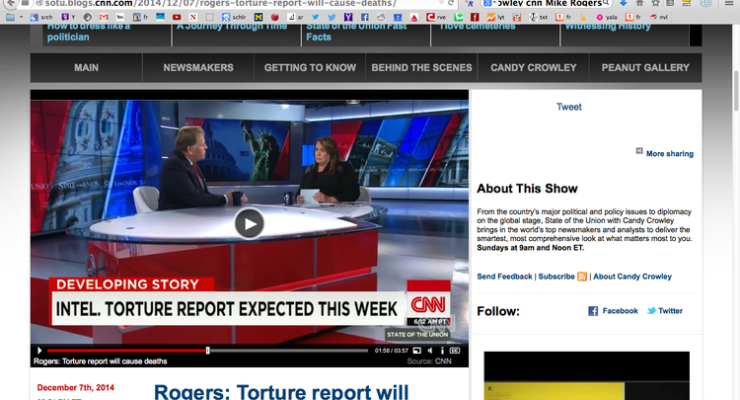This screenshot has width=740, height=400.
Task: Click the 'December 7th, 2014' date text
Action: [76, 388]
